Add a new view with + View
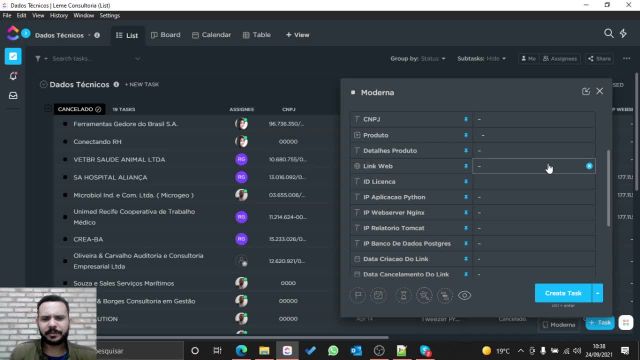This screenshot has width=640, height=360. (298, 35)
